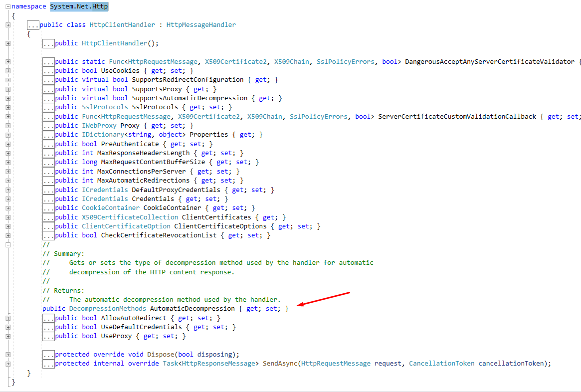Click the AutomaticDecompression property name

[x=193, y=309]
